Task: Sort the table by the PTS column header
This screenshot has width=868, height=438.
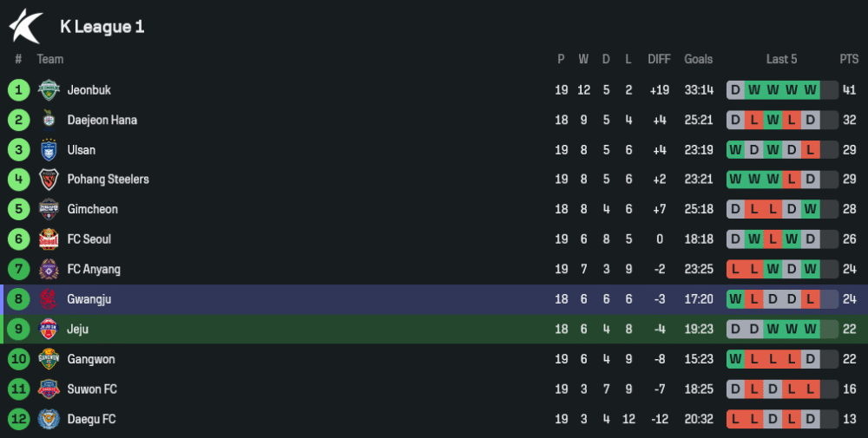Action: point(848,59)
